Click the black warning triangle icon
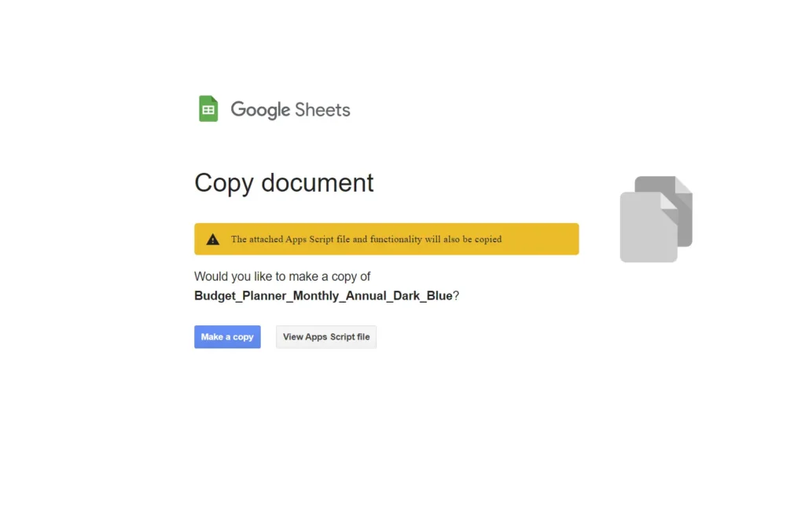Viewport: 805px width, 532px height. [x=213, y=240]
